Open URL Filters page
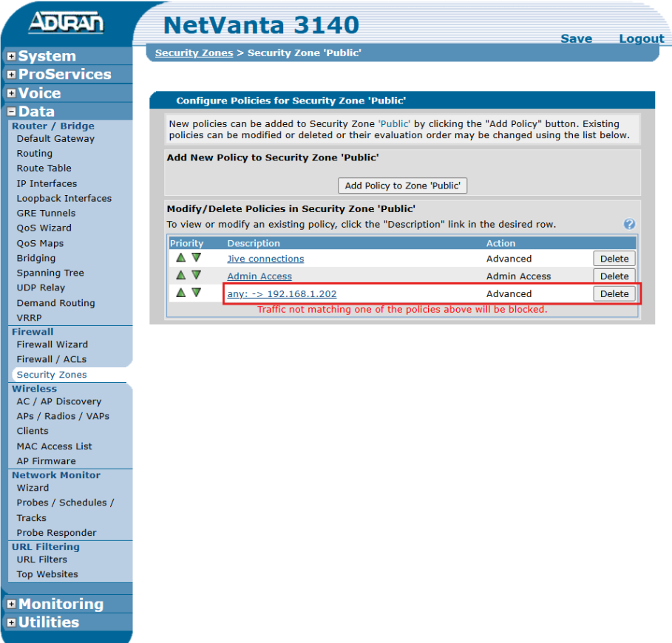Image resolution: width=672 pixels, height=643 pixels. [41, 559]
